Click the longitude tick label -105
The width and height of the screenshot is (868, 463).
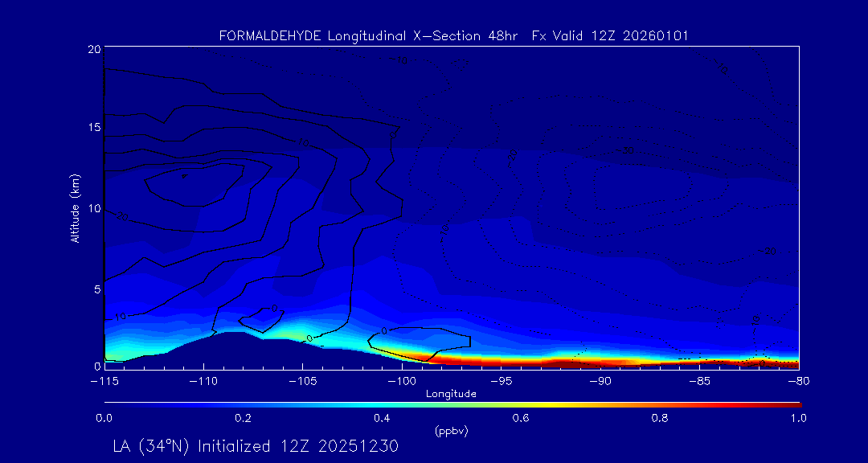point(302,382)
